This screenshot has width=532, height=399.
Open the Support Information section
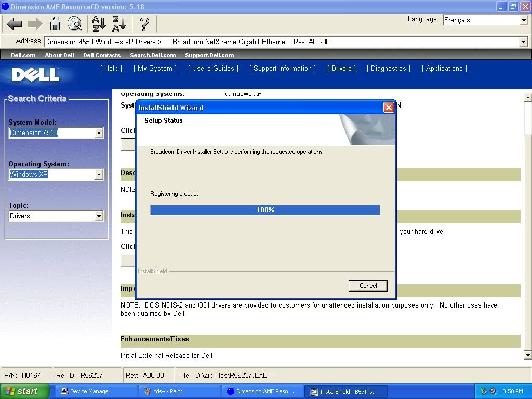click(x=283, y=69)
